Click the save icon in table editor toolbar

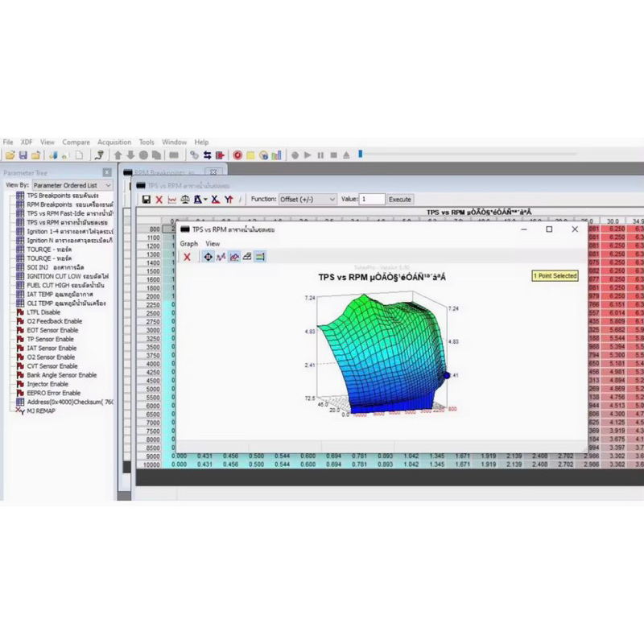pyautogui.click(x=147, y=199)
